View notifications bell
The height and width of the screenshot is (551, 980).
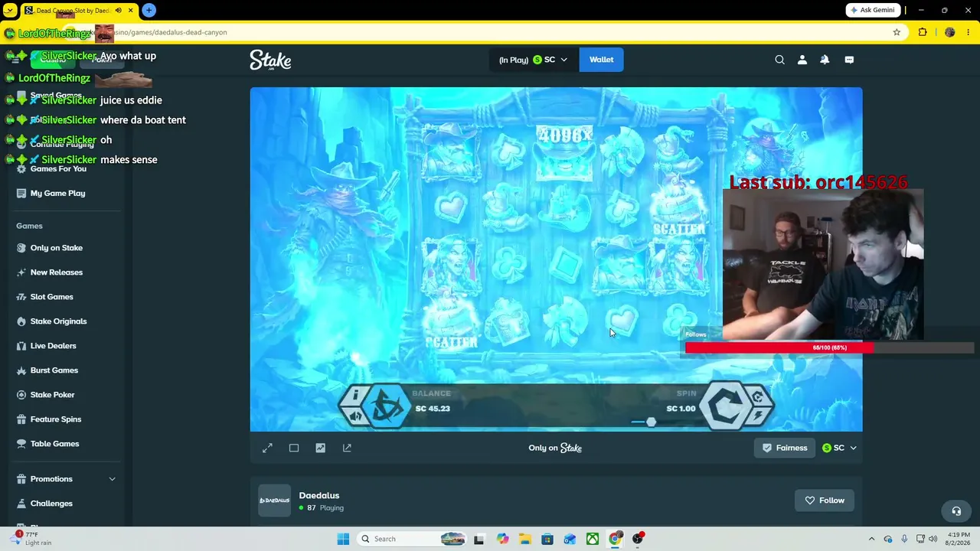point(825,60)
